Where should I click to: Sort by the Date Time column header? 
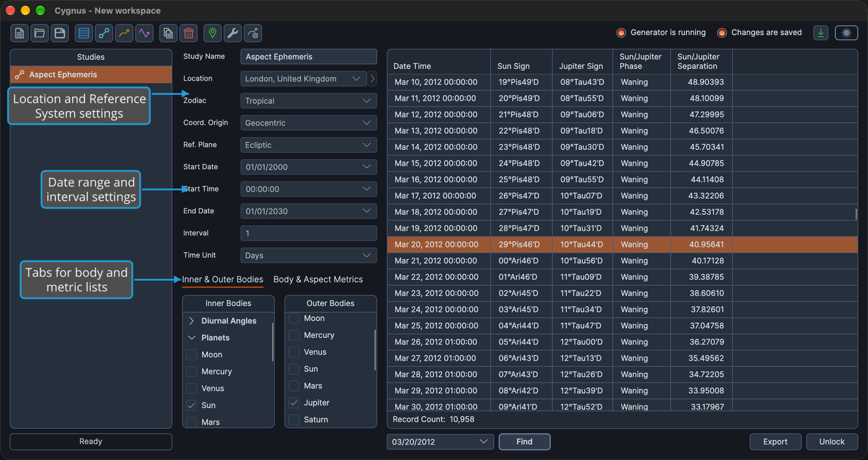[x=439, y=62]
